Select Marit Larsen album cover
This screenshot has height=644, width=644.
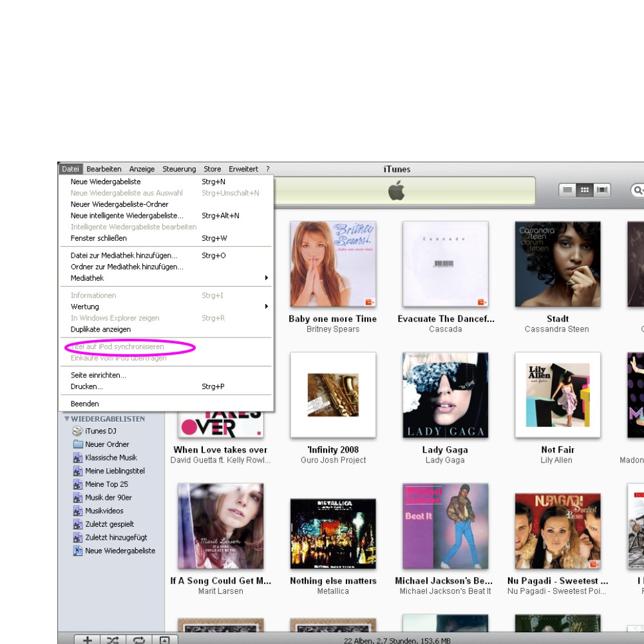(x=220, y=526)
